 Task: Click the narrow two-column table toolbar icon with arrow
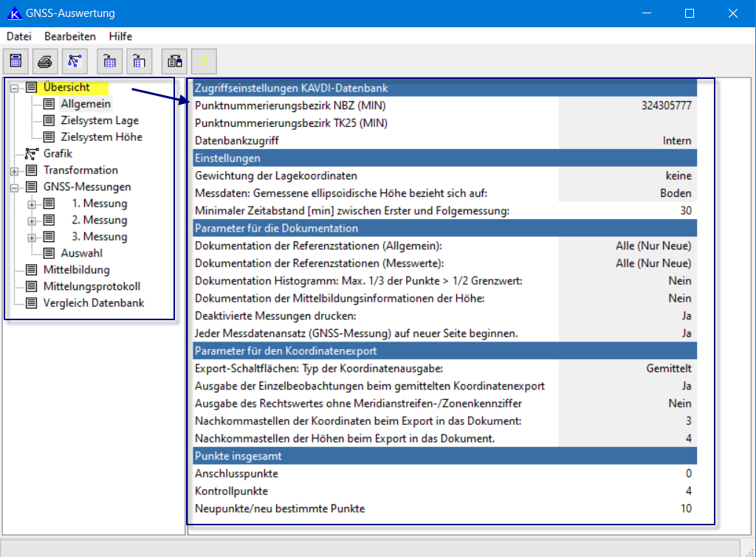click(x=140, y=61)
